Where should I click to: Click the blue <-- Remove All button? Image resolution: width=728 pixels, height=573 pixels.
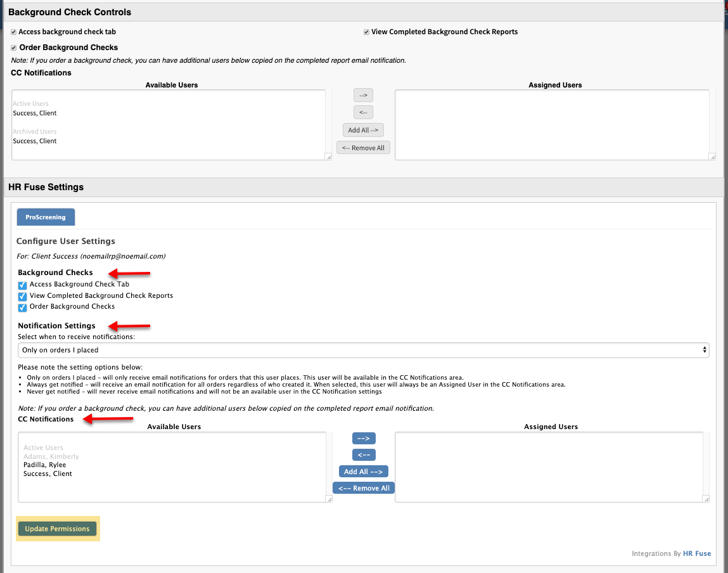(363, 487)
